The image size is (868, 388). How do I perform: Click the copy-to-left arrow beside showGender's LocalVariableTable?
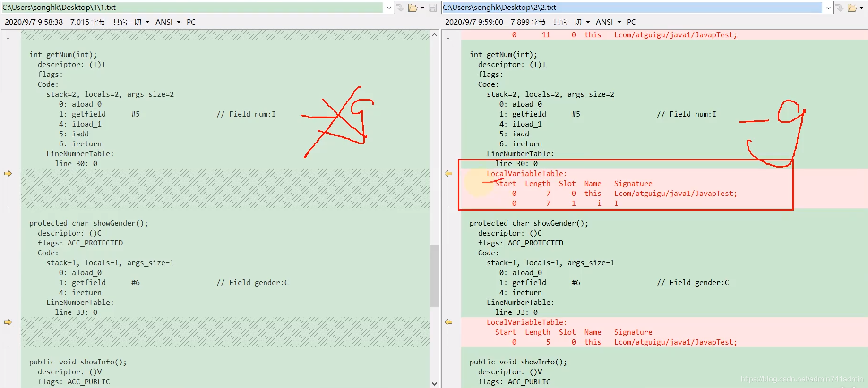(448, 322)
